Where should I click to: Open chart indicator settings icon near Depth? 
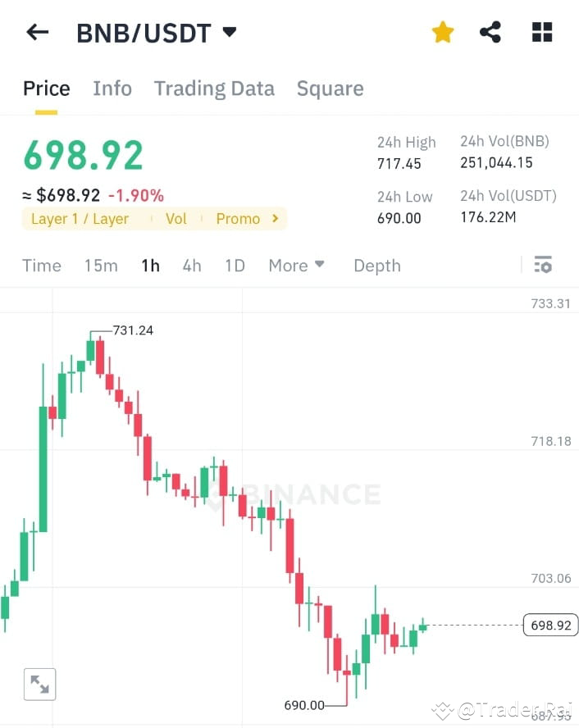[542, 265]
